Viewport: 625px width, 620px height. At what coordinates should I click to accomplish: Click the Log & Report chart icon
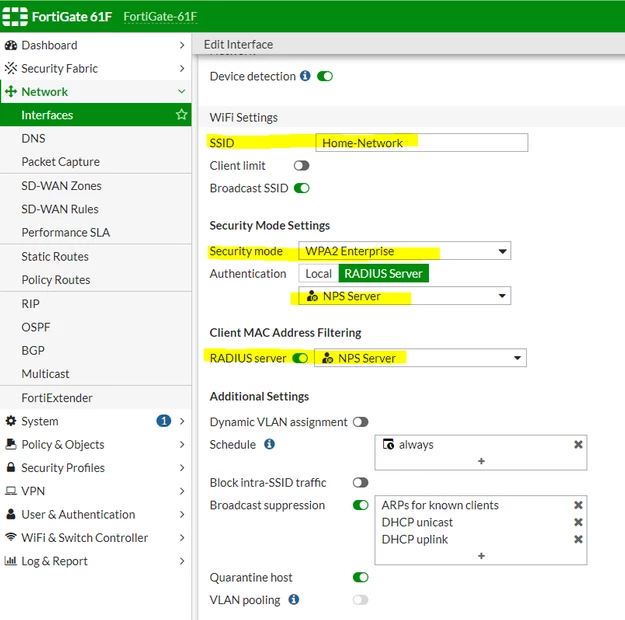(10, 561)
